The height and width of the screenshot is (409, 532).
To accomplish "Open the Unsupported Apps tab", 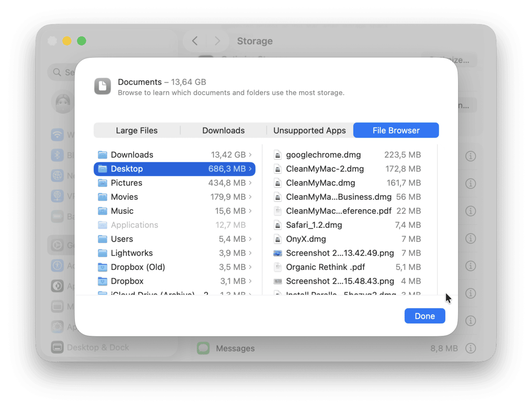I will coord(310,130).
